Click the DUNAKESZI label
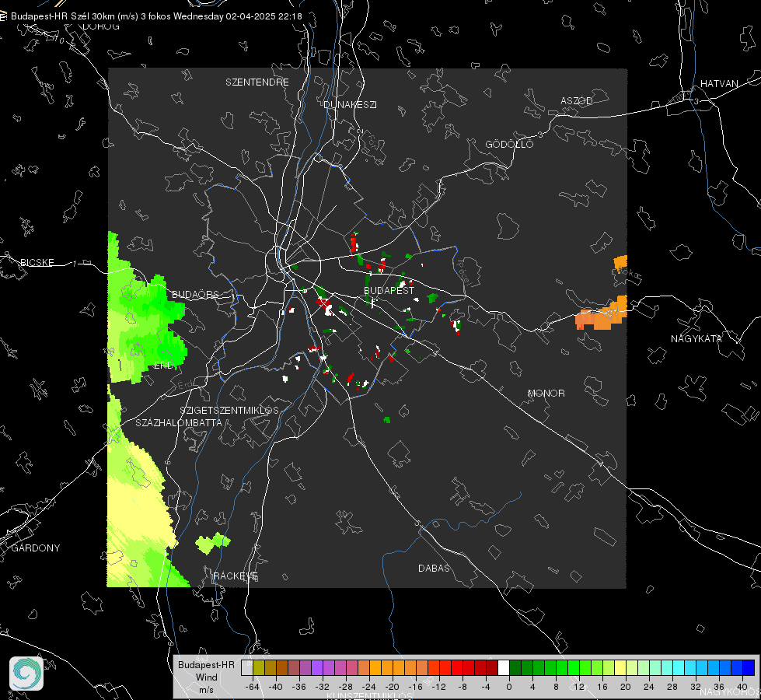 click(x=350, y=105)
